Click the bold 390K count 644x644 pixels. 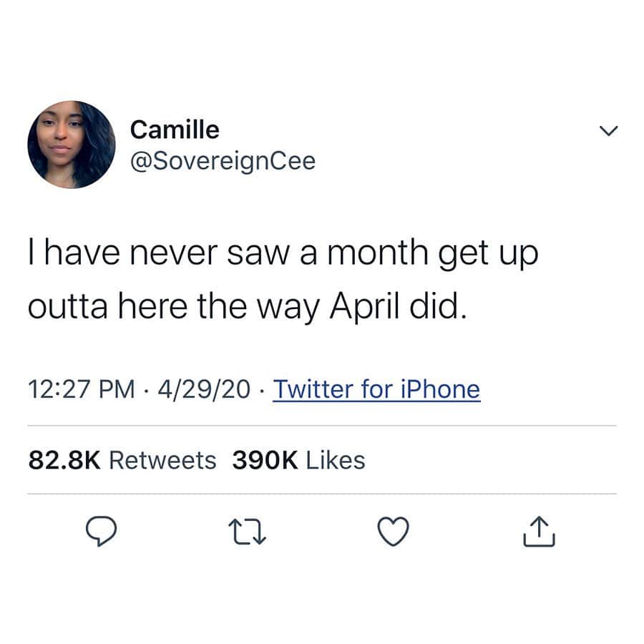point(265,460)
